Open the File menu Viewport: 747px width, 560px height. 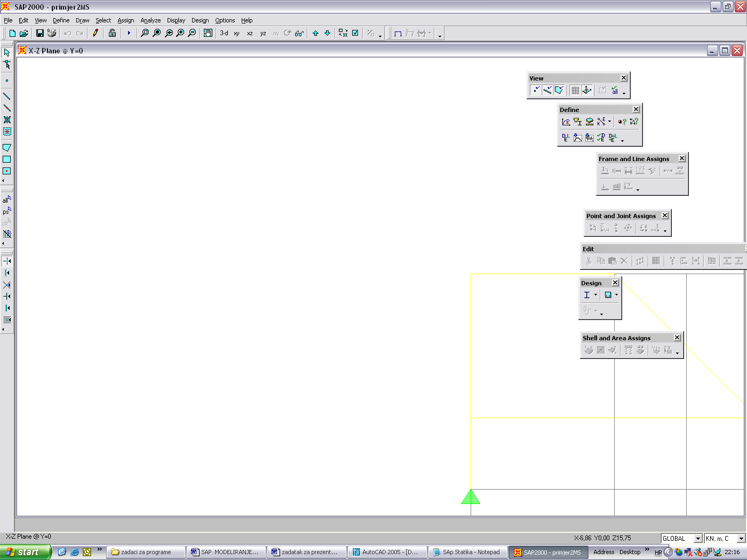click(x=8, y=20)
